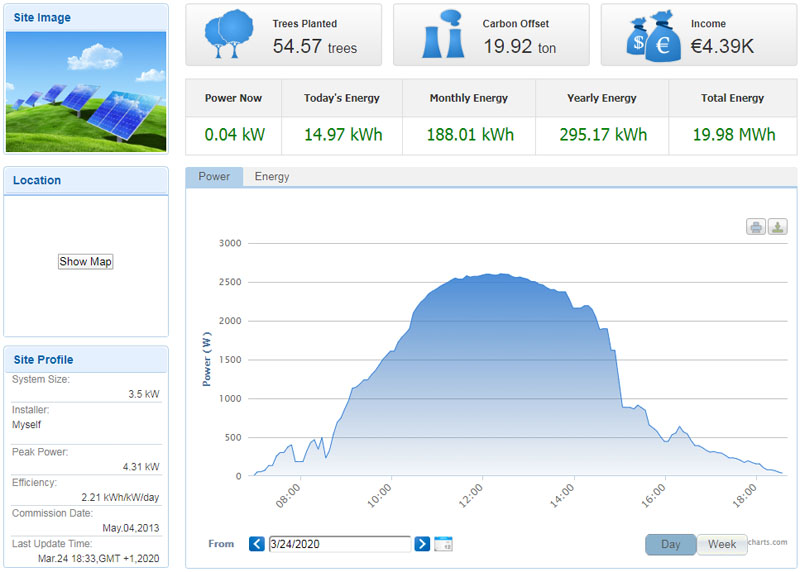Advance to next day with right arrow
The image size is (800, 572).
(422, 544)
